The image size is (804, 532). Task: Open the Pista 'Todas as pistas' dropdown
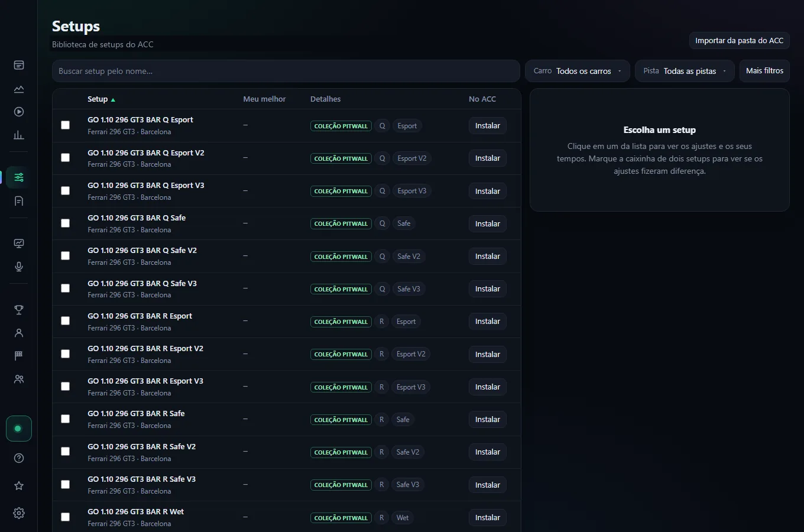[x=685, y=71]
